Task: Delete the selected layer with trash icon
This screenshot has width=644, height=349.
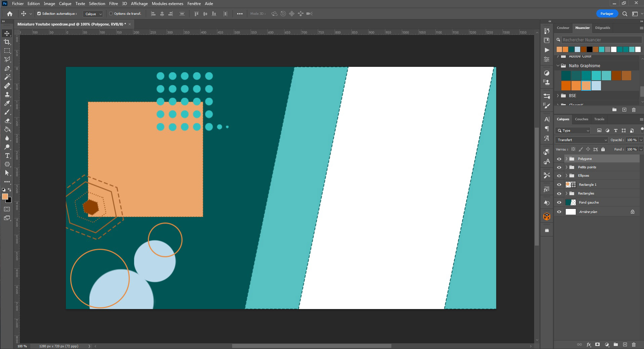Action: pyautogui.click(x=634, y=345)
